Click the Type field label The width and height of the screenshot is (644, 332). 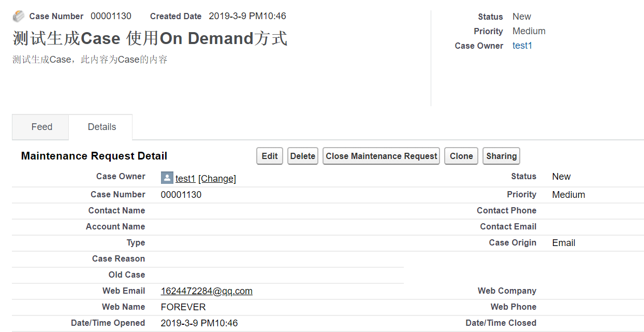136,242
